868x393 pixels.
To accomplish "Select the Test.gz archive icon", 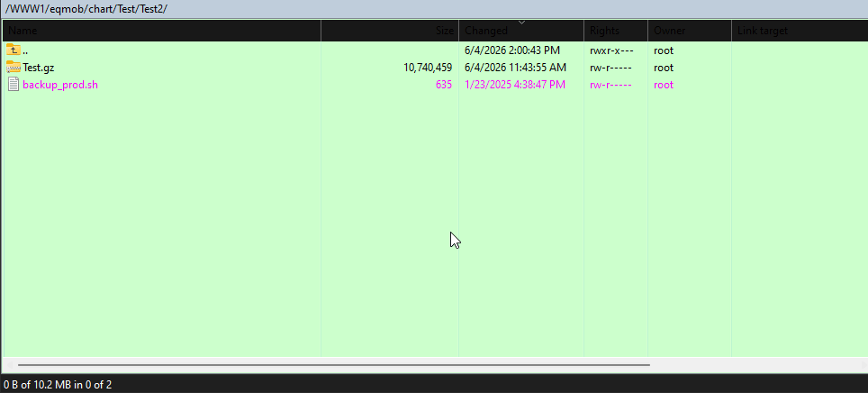I will click(14, 68).
